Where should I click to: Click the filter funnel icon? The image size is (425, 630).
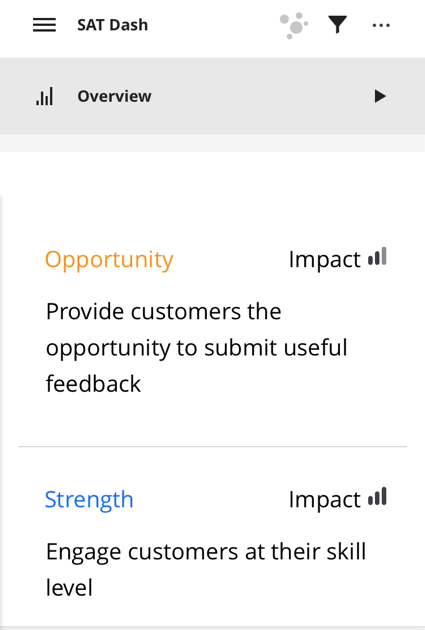coord(337,25)
